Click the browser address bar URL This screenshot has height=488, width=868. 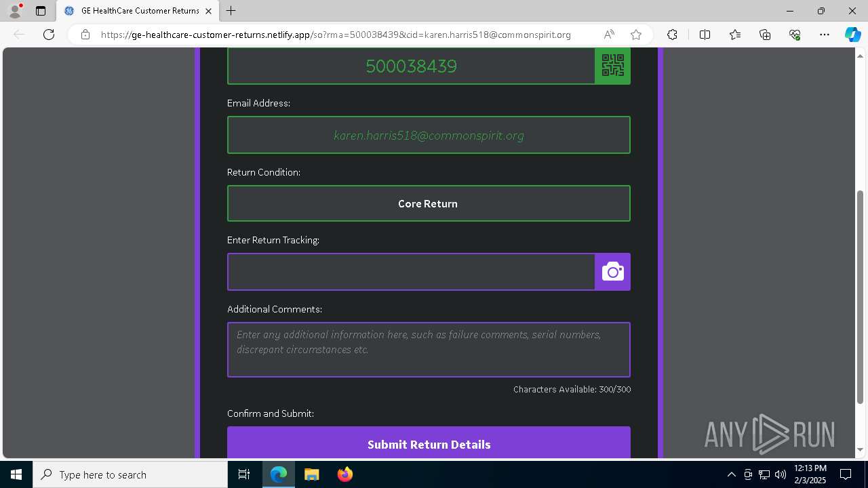pos(336,35)
